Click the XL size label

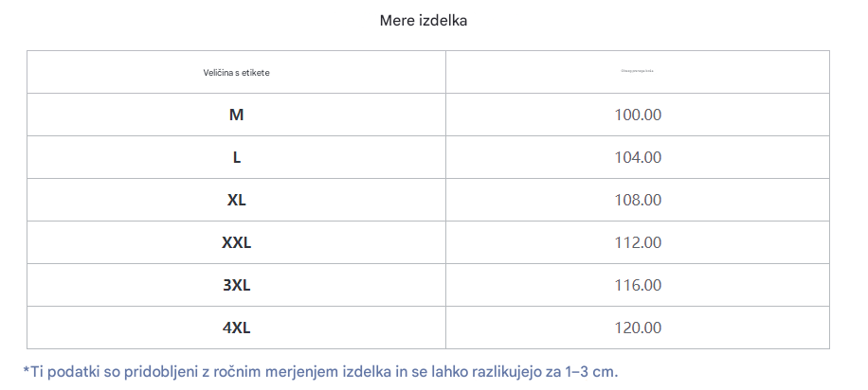pos(236,200)
